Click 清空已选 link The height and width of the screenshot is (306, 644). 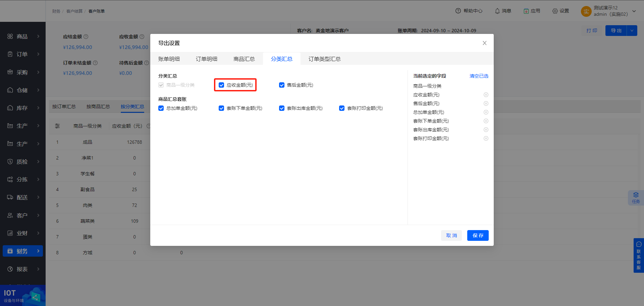(x=479, y=76)
